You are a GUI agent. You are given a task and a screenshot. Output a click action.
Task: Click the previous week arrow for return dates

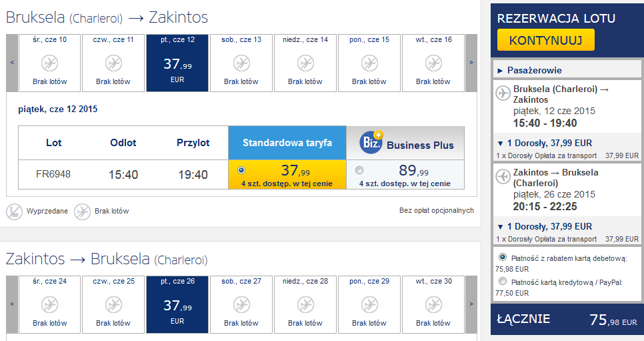tap(12, 304)
